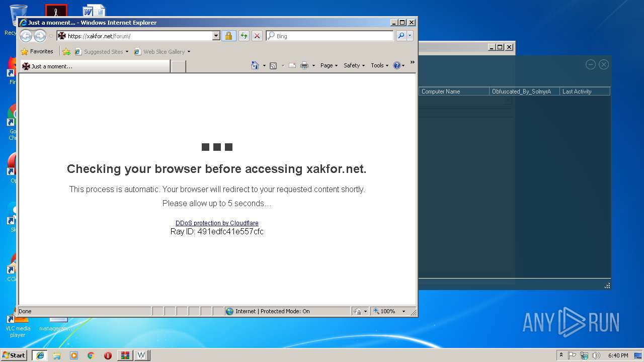
Task: Click 'Last Activity' column header
Action: pyautogui.click(x=585, y=92)
